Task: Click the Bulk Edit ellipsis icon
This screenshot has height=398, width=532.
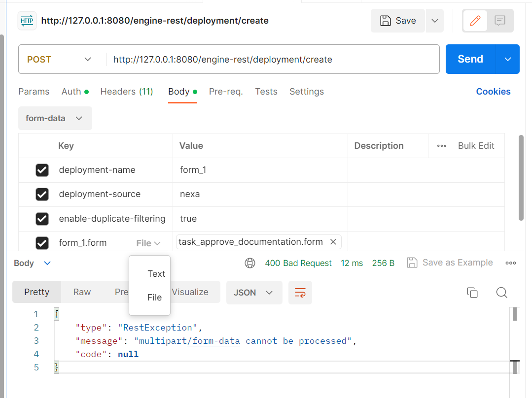Action: click(x=441, y=145)
